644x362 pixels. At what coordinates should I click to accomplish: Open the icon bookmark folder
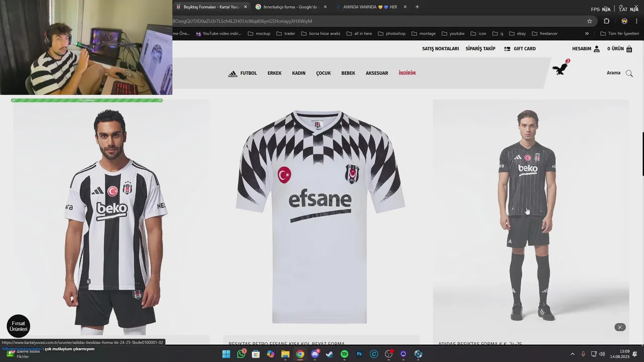point(478,34)
